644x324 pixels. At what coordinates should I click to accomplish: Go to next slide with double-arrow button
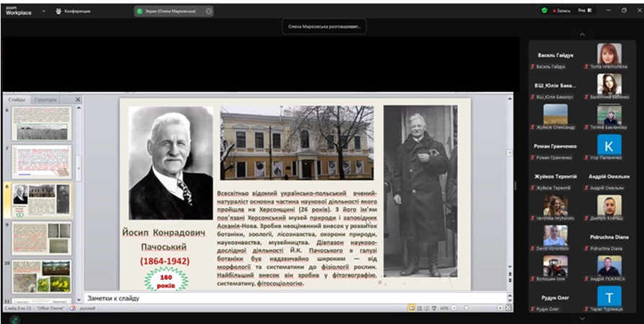pos(510,282)
